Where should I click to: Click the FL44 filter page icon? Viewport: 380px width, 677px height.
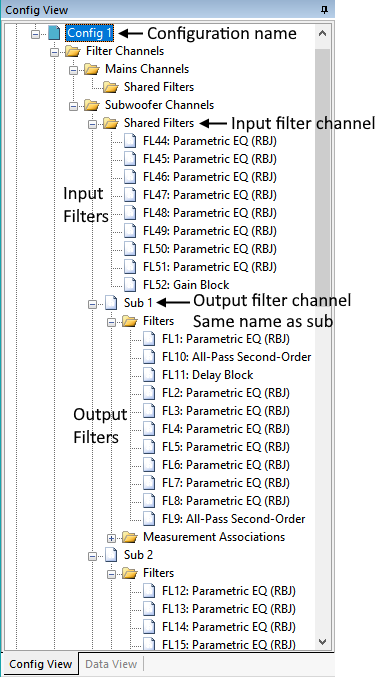tap(130, 141)
